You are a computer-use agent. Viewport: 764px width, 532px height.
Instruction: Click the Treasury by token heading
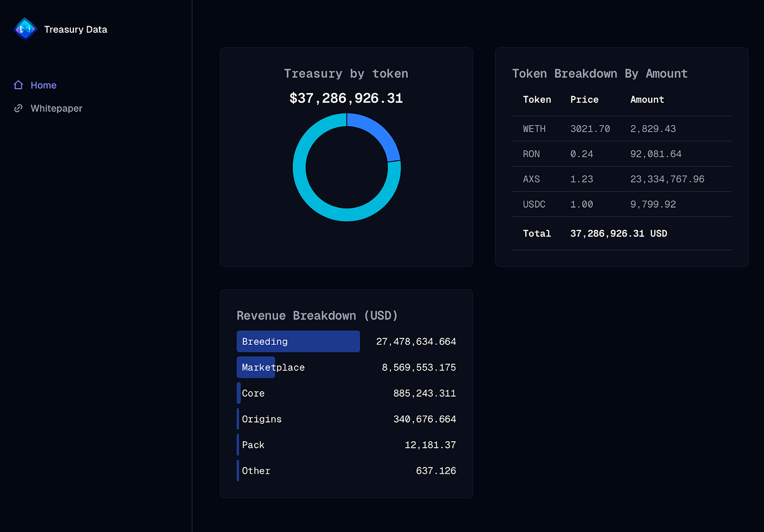346,73
